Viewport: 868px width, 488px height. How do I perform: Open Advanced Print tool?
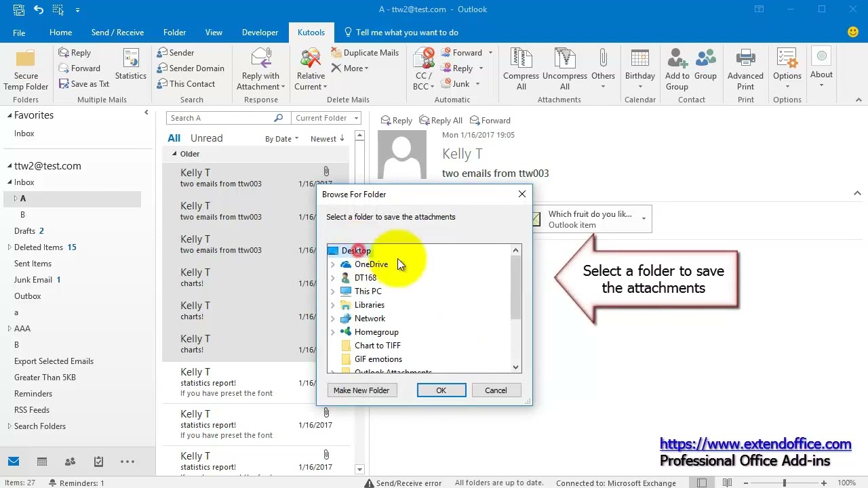(745, 69)
